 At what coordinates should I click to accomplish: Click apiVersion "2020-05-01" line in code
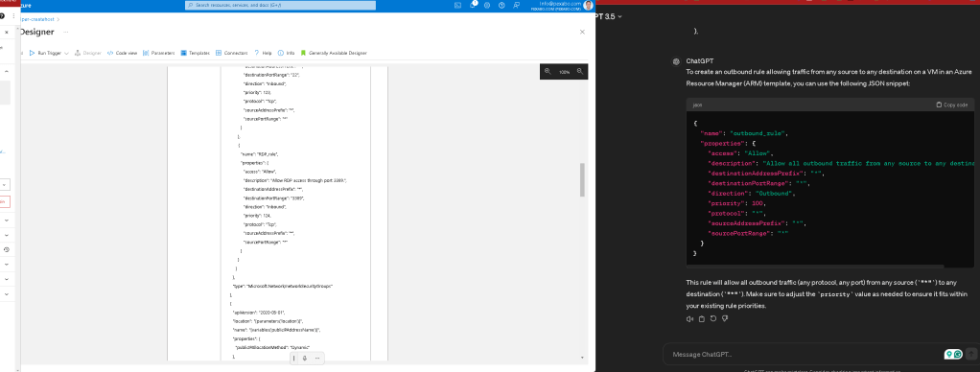click(259, 312)
